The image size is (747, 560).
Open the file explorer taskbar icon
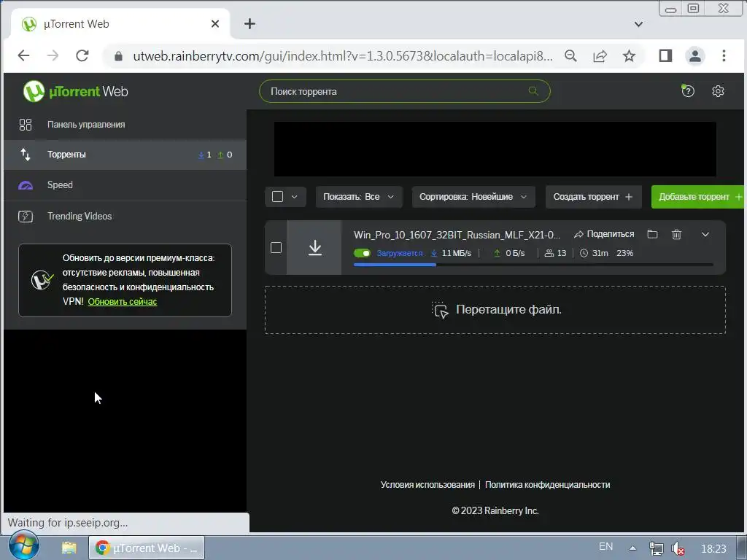tap(69, 548)
